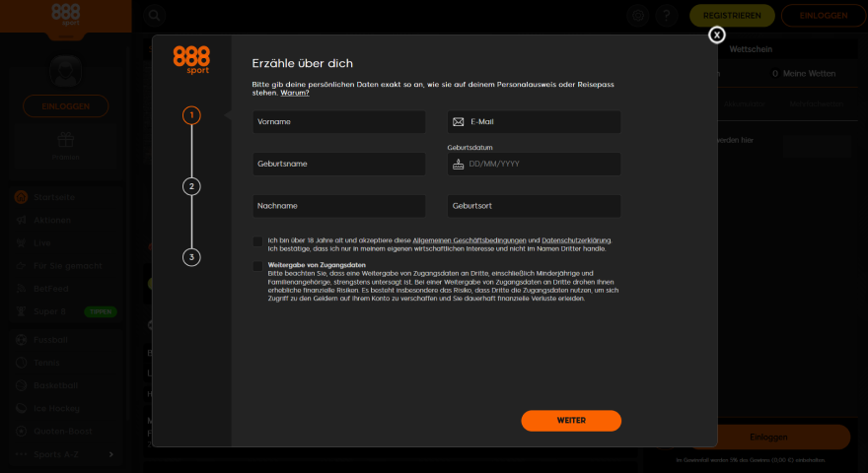
Task: Click the Basketball icon in sidebar
Action: (x=21, y=385)
